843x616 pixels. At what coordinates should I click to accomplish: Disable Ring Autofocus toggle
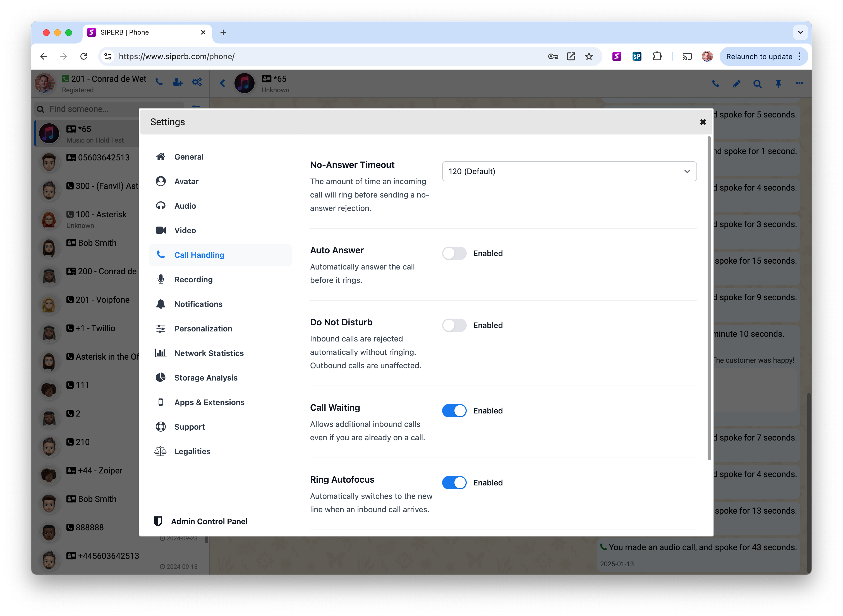(454, 483)
